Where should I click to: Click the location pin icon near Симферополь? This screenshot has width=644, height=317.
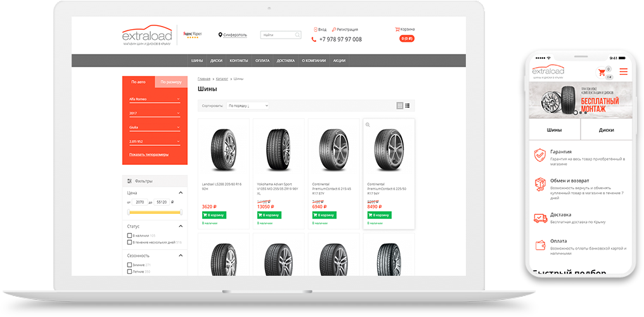220,35
